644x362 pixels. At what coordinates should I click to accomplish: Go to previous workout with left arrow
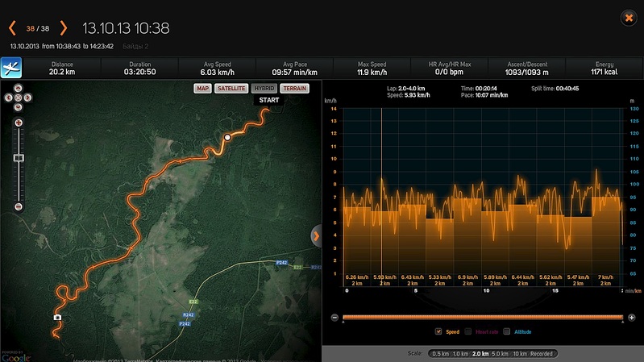(12, 28)
